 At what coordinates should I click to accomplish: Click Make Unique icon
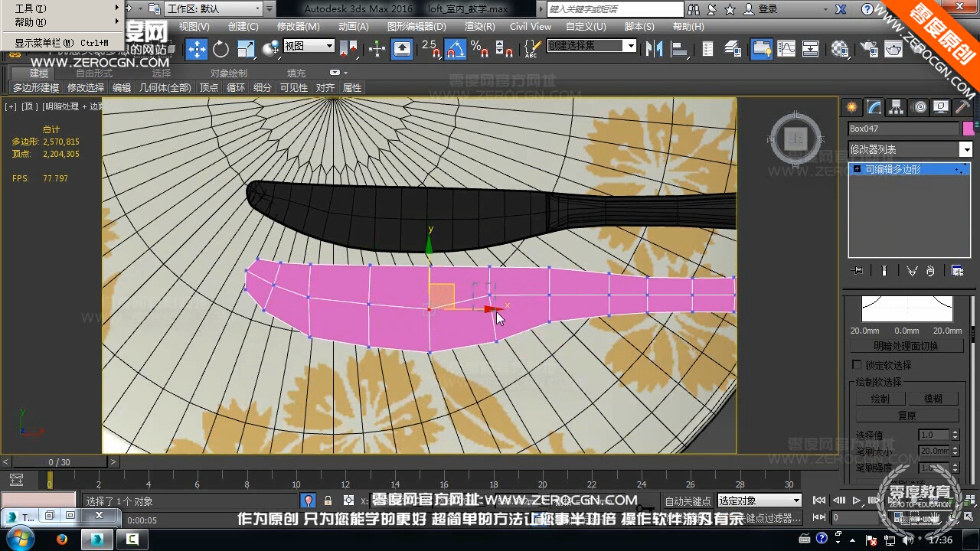[912, 271]
